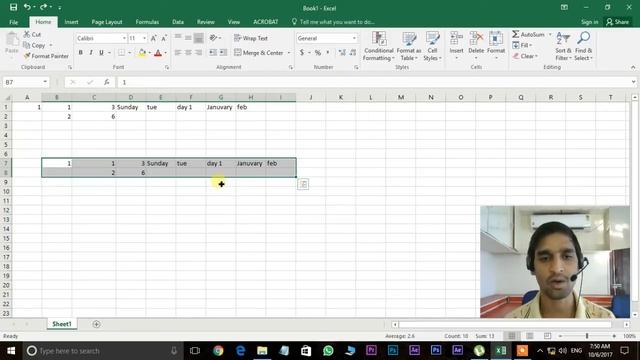640x360 pixels.
Task: Click the Redo arrow icon
Action: (43, 7)
